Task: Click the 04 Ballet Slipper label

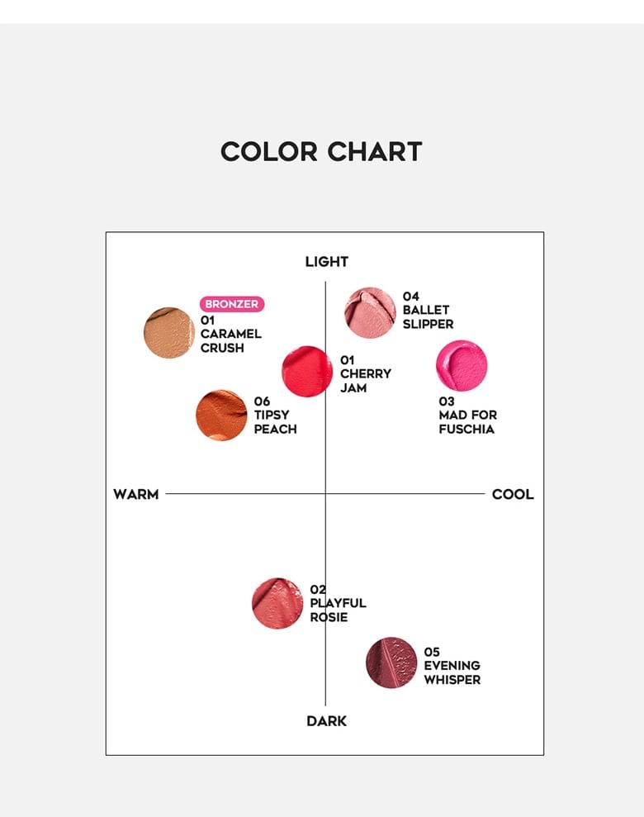Action: tap(428, 310)
